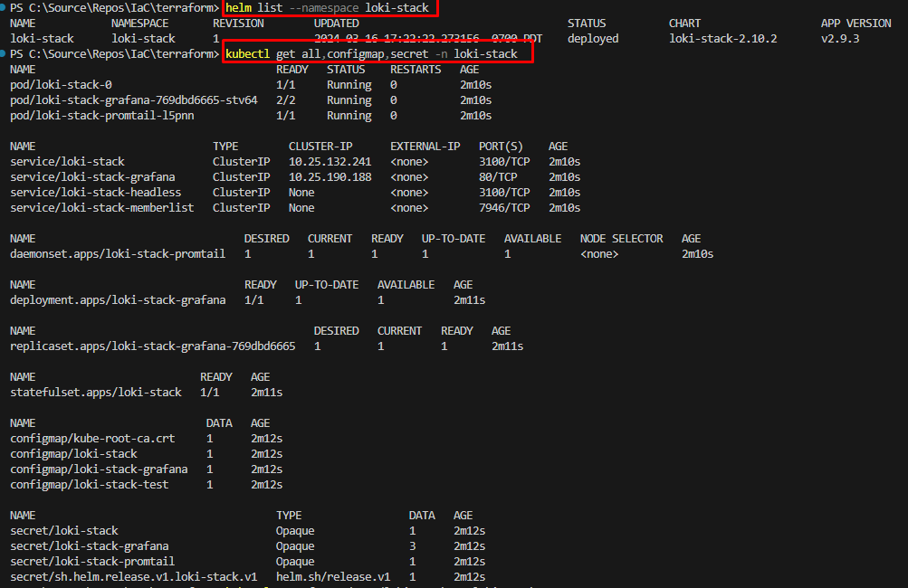Click the 'UPDATED' column header
The height and width of the screenshot is (588, 908).
click(x=337, y=24)
